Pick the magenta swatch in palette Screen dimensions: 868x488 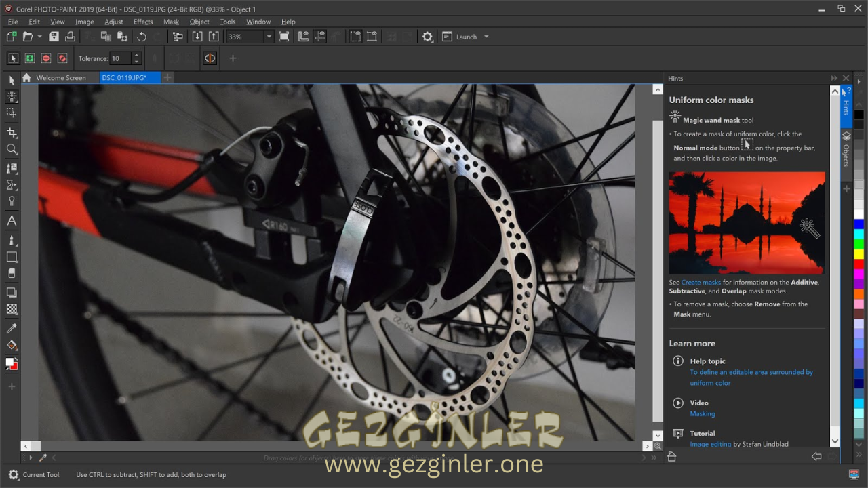(x=859, y=274)
